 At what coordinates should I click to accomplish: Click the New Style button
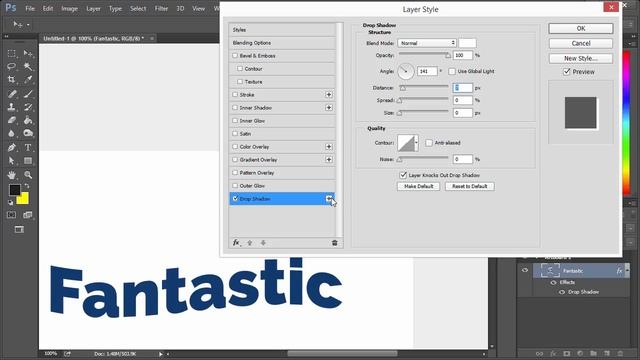point(581,58)
